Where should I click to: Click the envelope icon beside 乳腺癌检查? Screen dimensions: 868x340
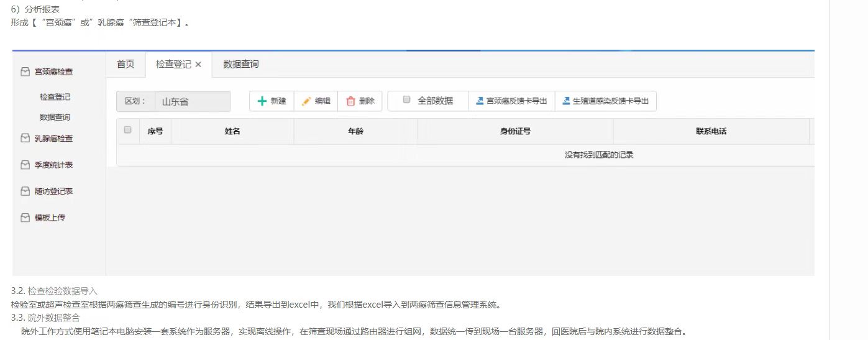(25, 139)
